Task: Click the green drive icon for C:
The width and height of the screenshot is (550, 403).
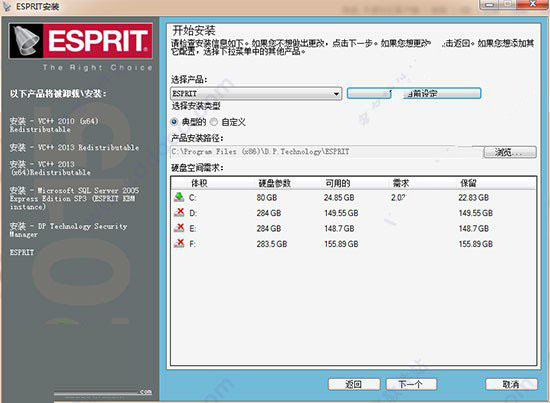Action: pos(179,197)
